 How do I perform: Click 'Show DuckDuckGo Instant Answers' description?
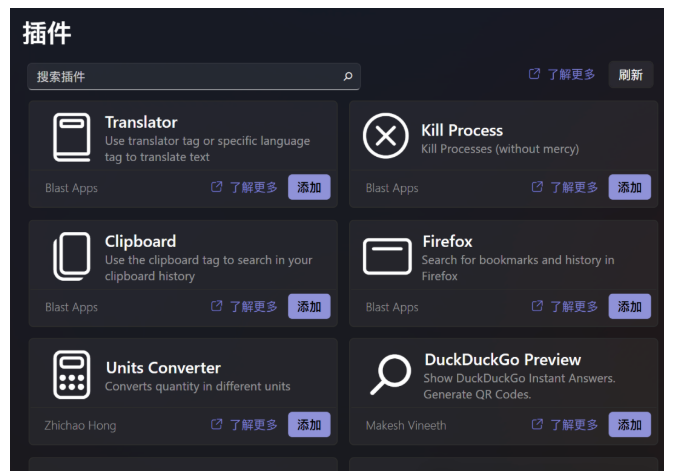tap(520, 378)
